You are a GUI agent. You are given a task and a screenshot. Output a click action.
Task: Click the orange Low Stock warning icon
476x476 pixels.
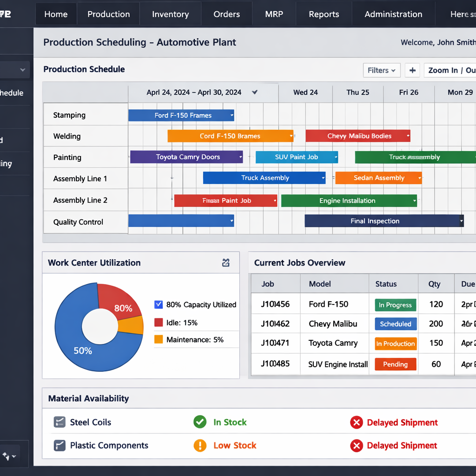point(200,445)
